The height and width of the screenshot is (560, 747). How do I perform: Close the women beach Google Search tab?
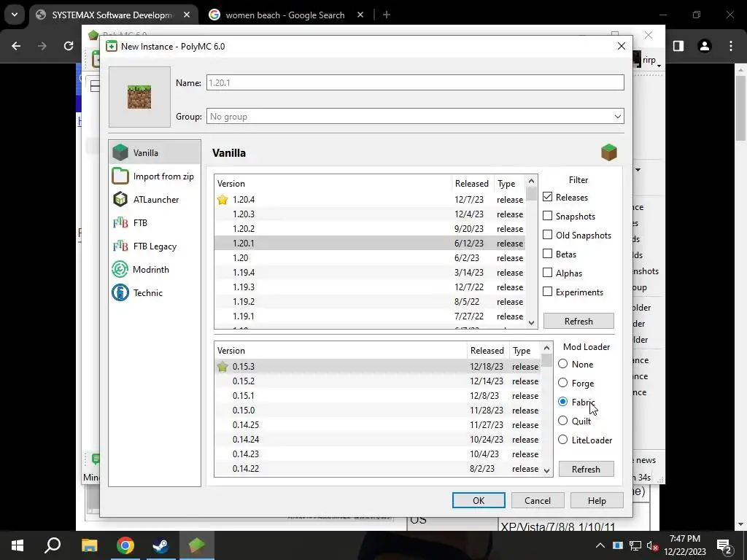coord(360,15)
